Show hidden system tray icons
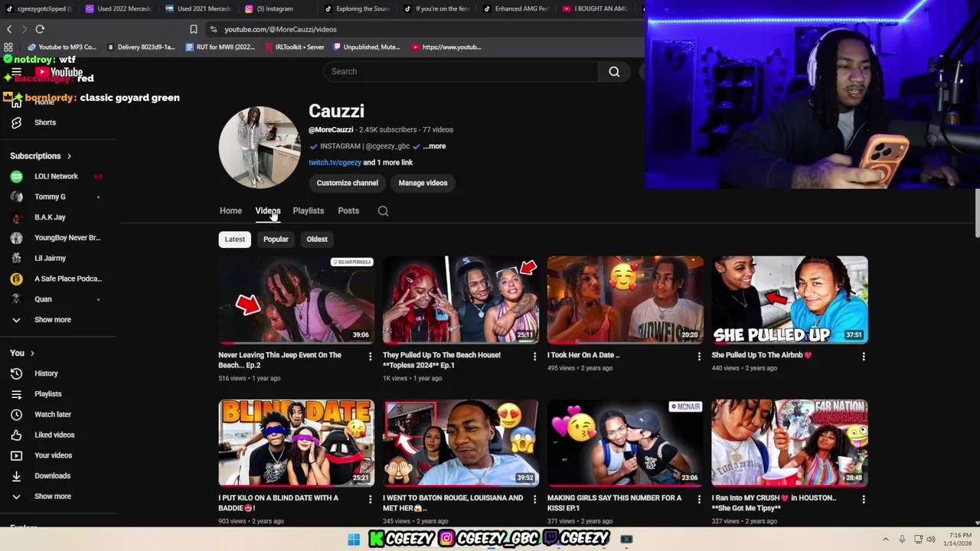 (886, 540)
